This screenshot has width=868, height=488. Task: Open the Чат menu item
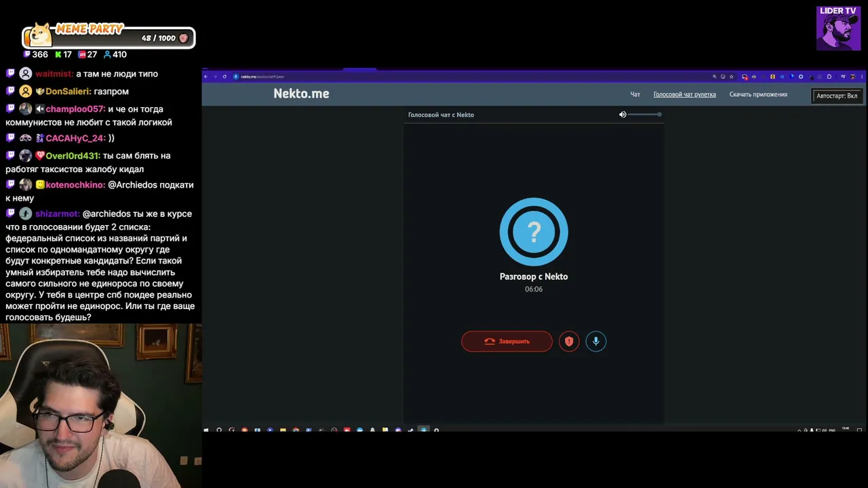[x=635, y=95]
